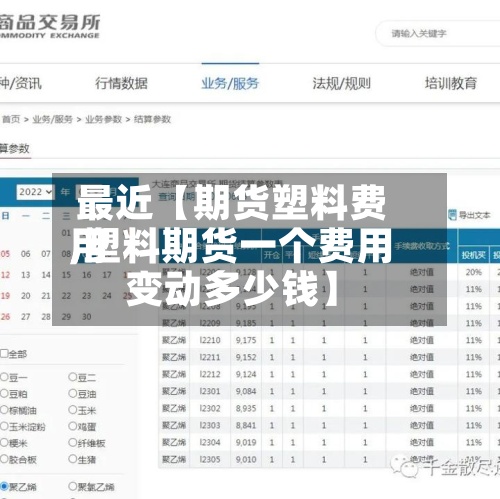Pick calendar date 06
Viewport: 500px width, 499px height.
(x=26, y=254)
